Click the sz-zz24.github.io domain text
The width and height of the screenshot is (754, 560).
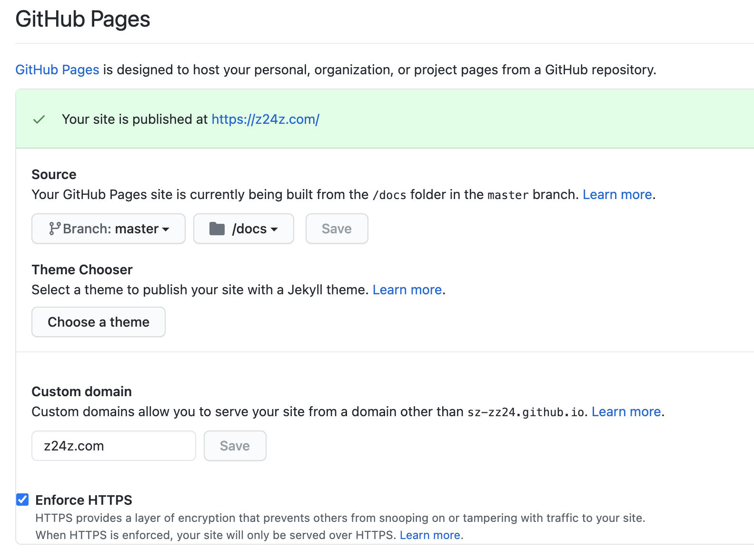[526, 412]
